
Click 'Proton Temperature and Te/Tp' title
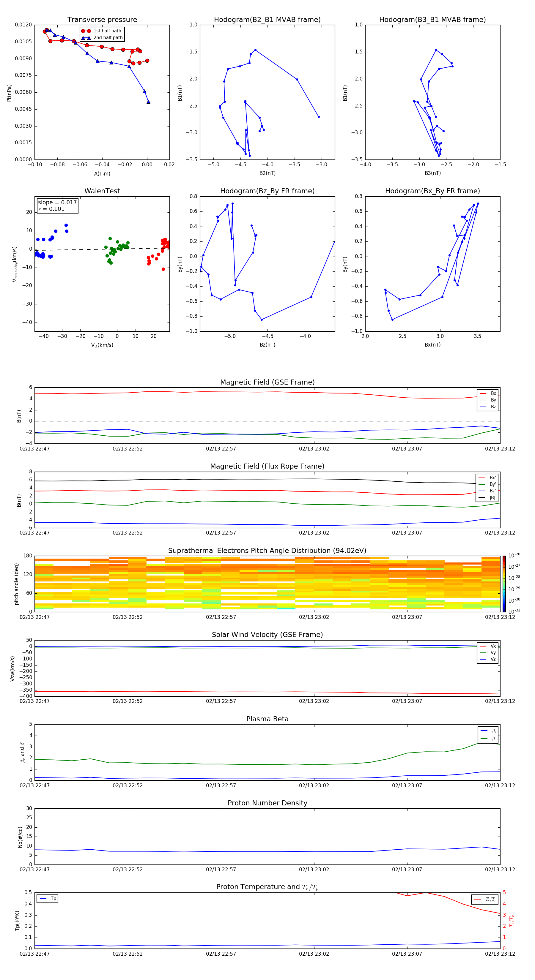267,887
